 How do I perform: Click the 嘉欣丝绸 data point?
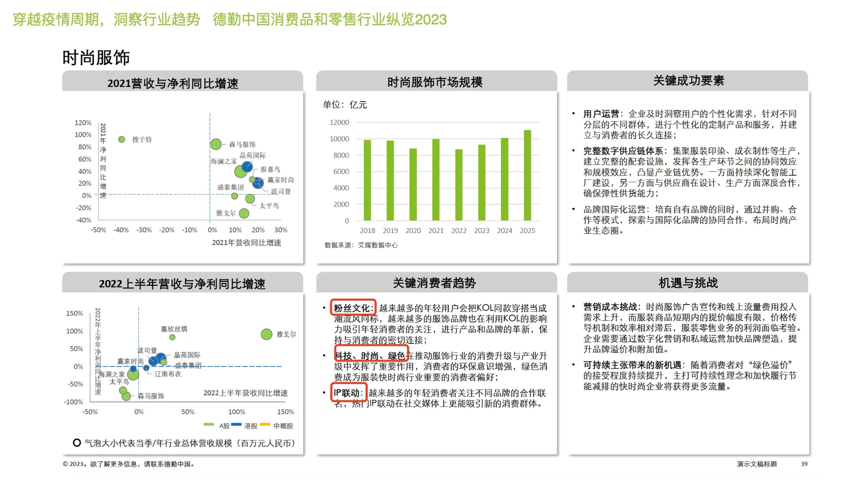tap(172, 337)
